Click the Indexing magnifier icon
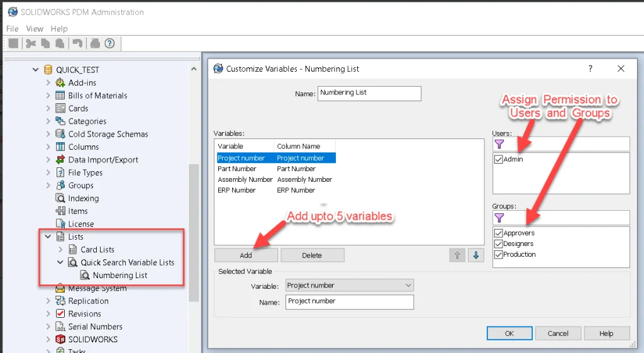644x353 pixels. coord(60,198)
